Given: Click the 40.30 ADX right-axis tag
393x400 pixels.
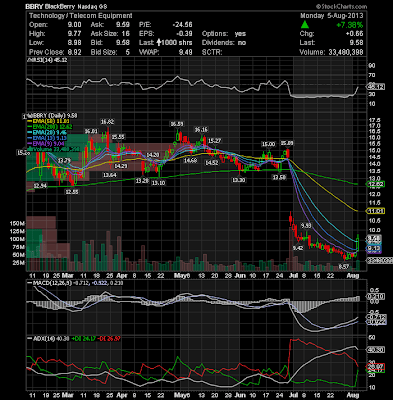Looking at the screenshot, I should click(x=376, y=350).
